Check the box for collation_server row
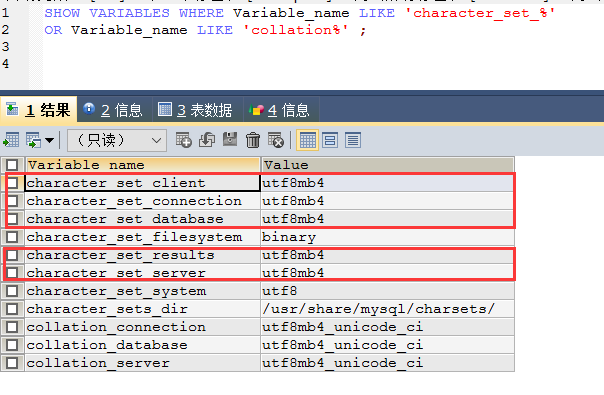 12,363
